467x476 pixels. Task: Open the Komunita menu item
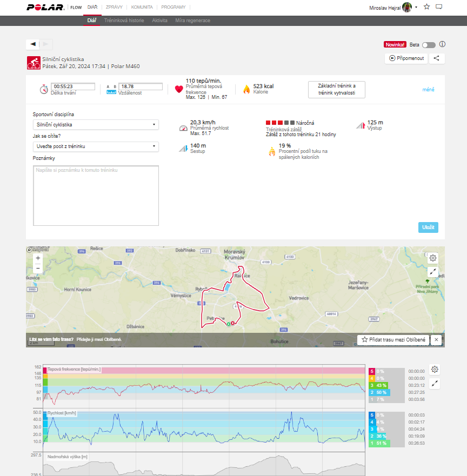pos(142,7)
